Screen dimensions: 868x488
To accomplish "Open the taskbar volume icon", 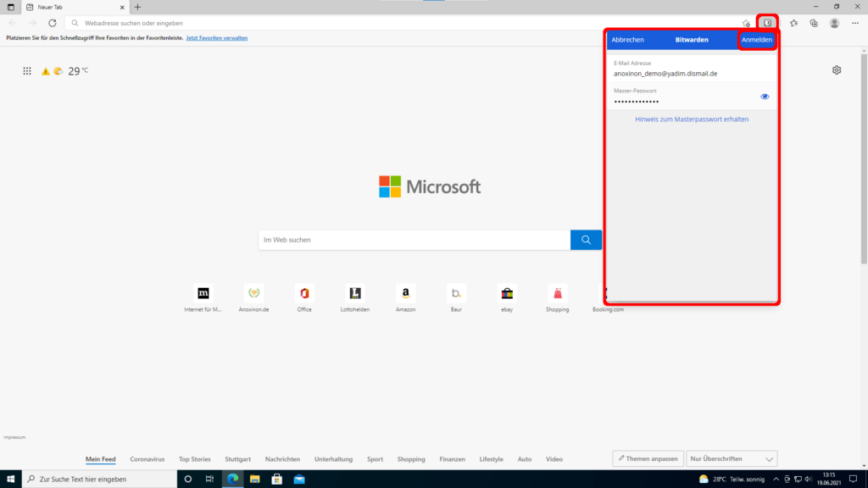I will (x=808, y=480).
